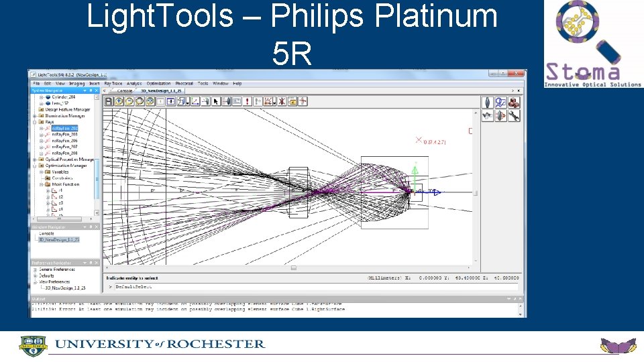
Task: Open the Imaging menu
Action: pos(76,83)
